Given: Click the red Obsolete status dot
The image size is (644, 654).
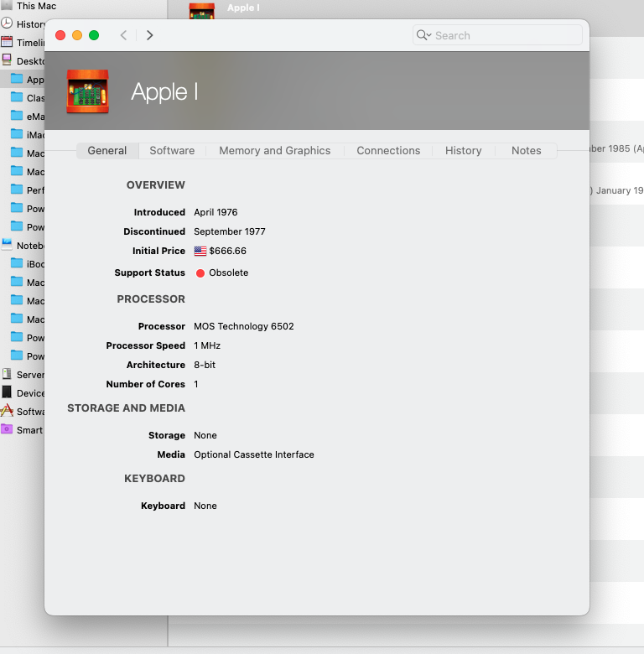Looking at the screenshot, I should point(200,273).
